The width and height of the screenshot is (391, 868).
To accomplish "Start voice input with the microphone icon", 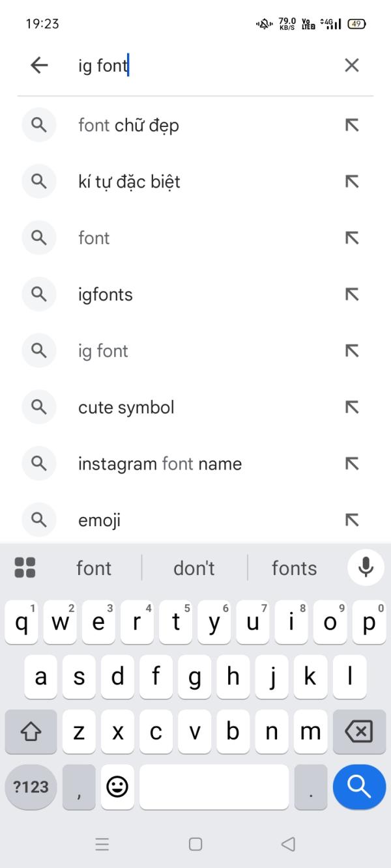I will click(366, 567).
